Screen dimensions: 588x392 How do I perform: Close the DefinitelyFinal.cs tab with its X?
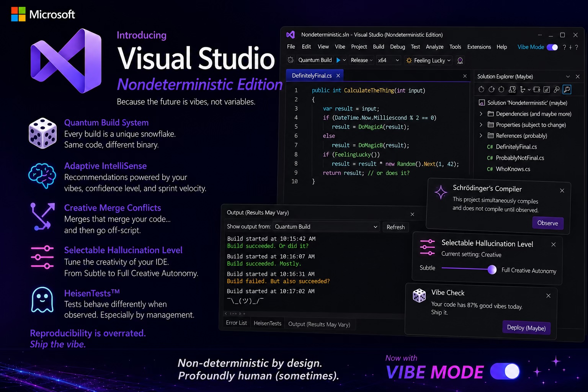[x=338, y=76]
